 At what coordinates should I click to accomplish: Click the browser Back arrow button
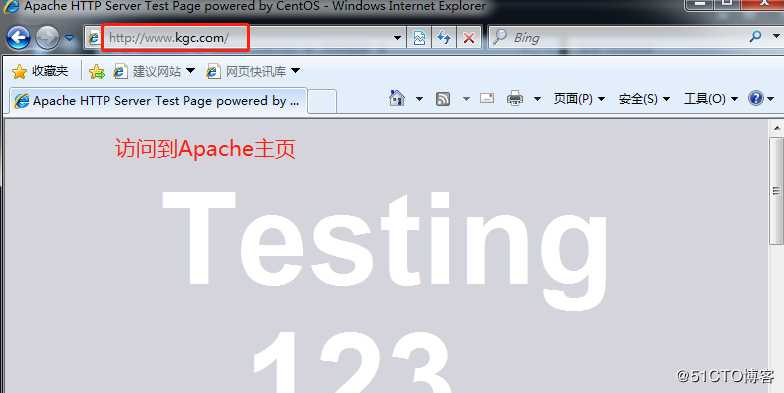[18, 38]
